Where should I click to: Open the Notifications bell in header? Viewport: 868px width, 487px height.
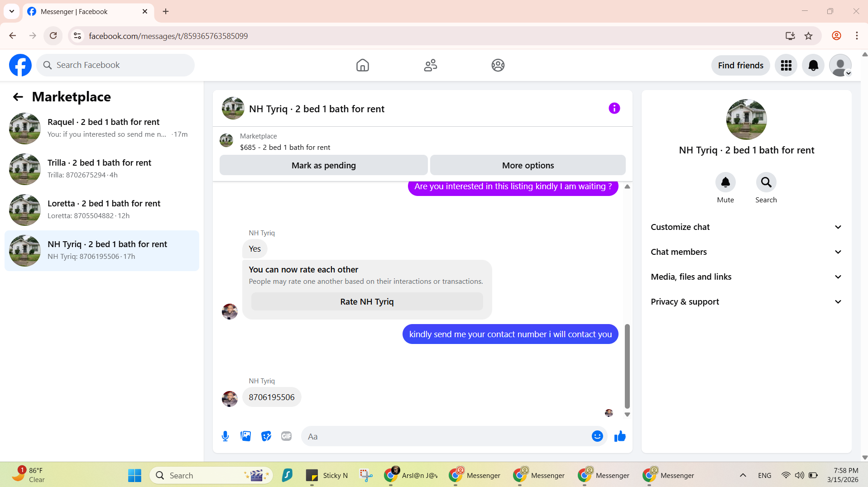tap(813, 66)
